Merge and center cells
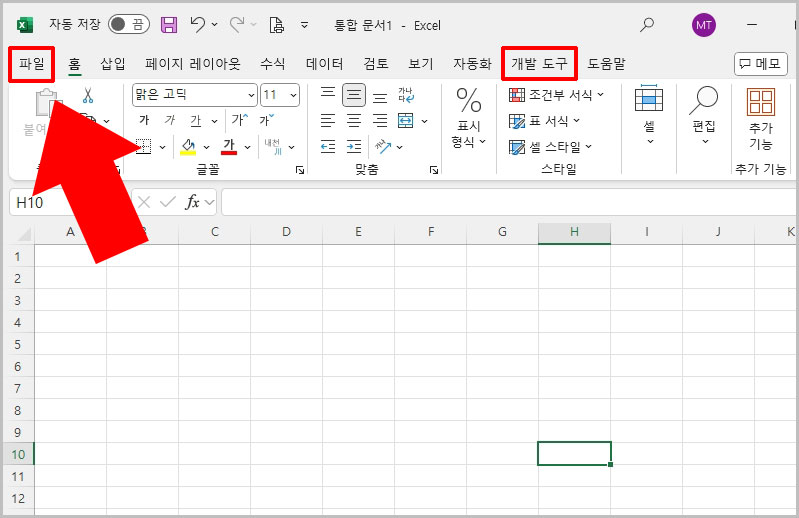The height and width of the screenshot is (518, 799). 406,121
